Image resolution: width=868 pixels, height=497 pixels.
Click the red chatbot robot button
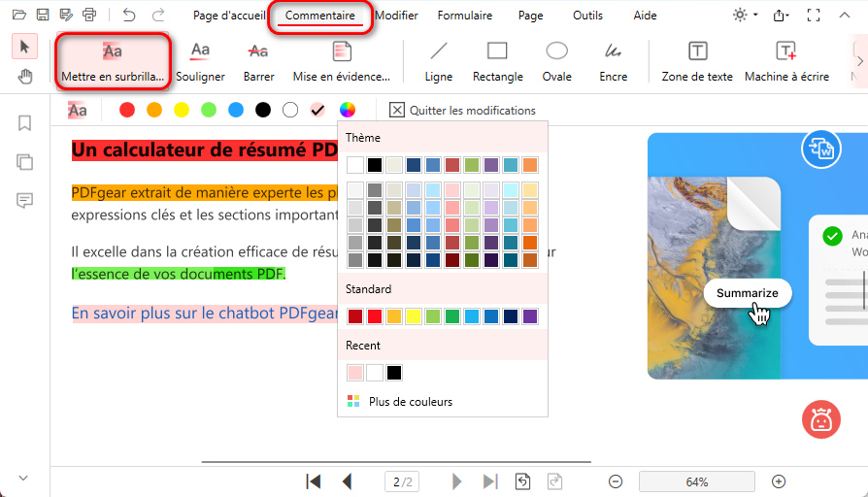click(821, 419)
